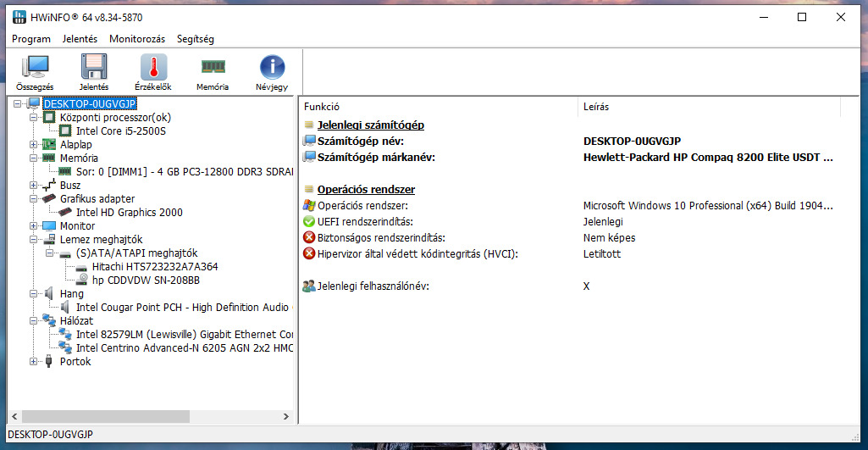Click the Nem képes value
The width and height of the screenshot is (868, 450).
pyautogui.click(x=609, y=238)
